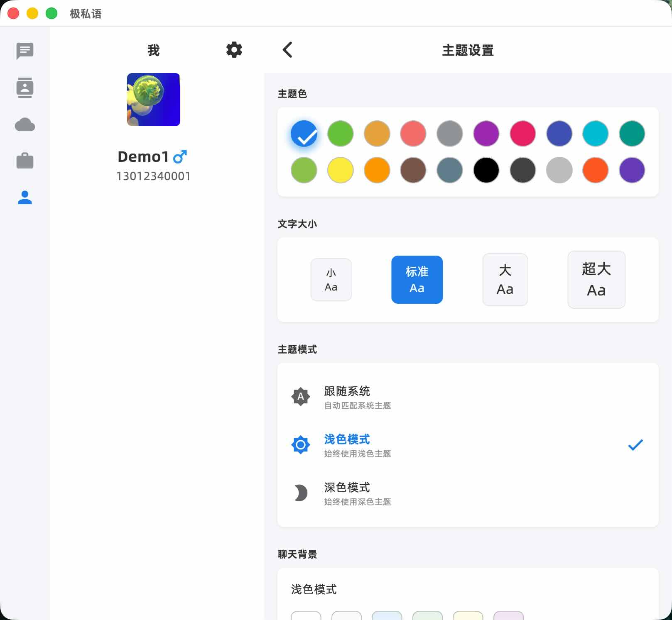
Task: Click the Demo1 jellyfish avatar picture
Action: (x=154, y=100)
